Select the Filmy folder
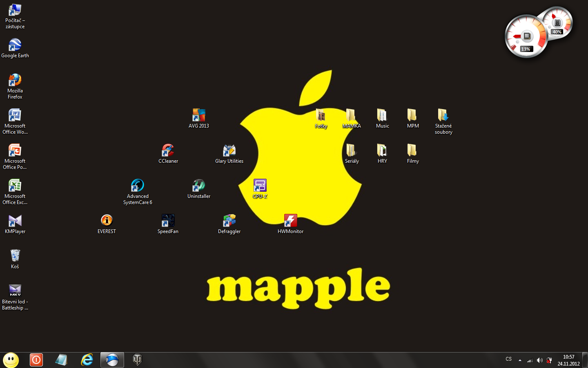Viewport: 588px width, 368px height. click(413, 154)
